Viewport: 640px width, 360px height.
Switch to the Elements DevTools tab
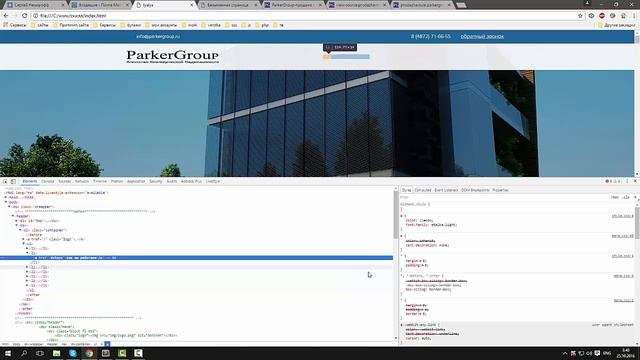[x=29, y=181]
